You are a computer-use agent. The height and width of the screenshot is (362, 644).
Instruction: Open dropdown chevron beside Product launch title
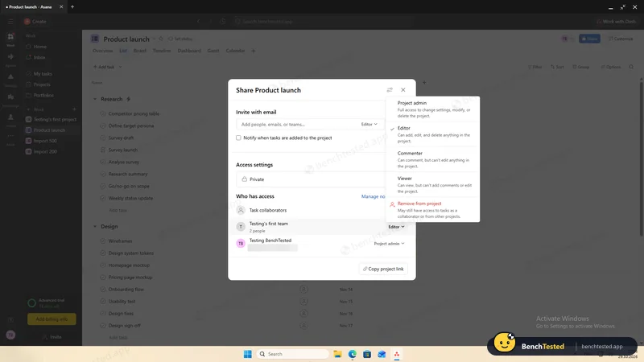pyautogui.click(x=154, y=39)
